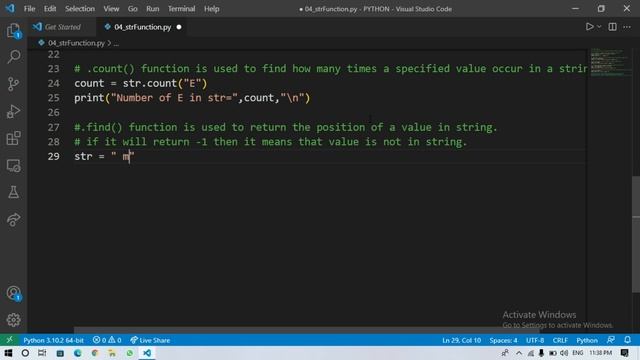Select the 04_strFunction.py editor tab
Screen dimensions: 640x360
click(x=142, y=27)
